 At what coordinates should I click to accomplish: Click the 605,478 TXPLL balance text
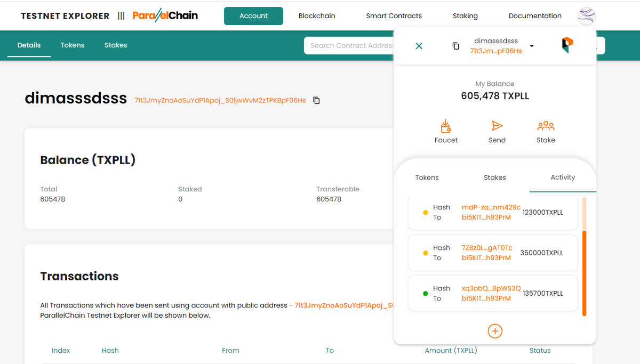(495, 96)
